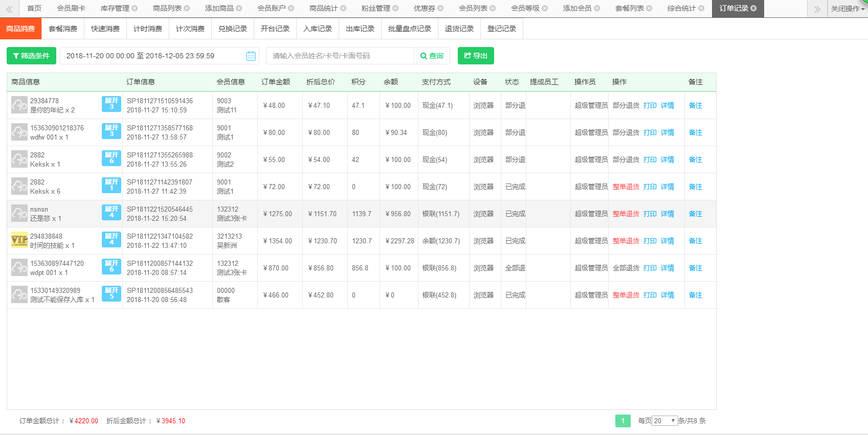Click the 订单金额 column header
Screen dimensions: 868x435
click(276, 82)
